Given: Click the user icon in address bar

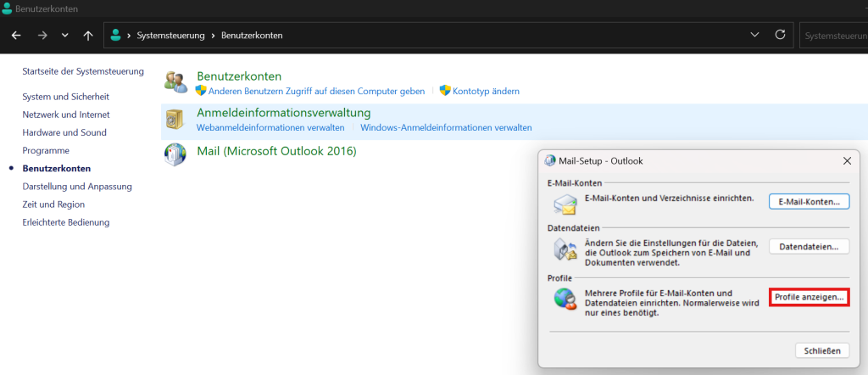Looking at the screenshot, I should click(115, 36).
